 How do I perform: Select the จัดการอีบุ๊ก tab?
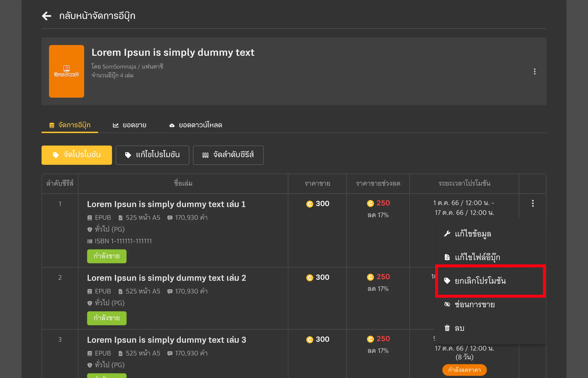point(70,125)
